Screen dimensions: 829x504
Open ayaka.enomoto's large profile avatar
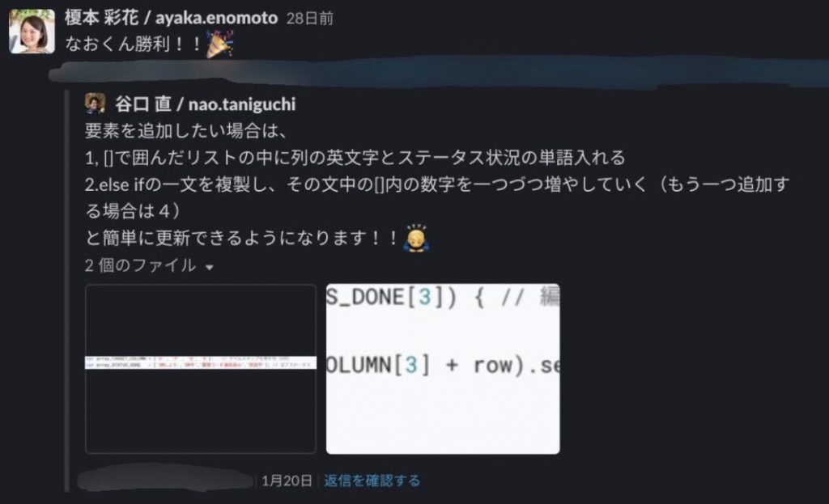pos(32,31)
